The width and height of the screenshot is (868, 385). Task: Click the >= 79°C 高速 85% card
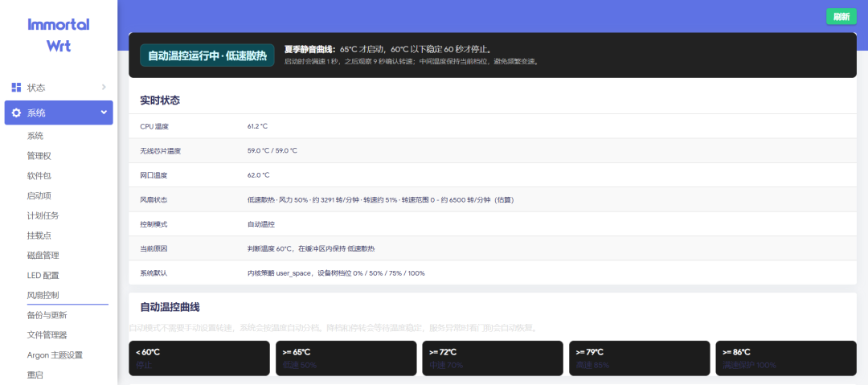(640, 358)
